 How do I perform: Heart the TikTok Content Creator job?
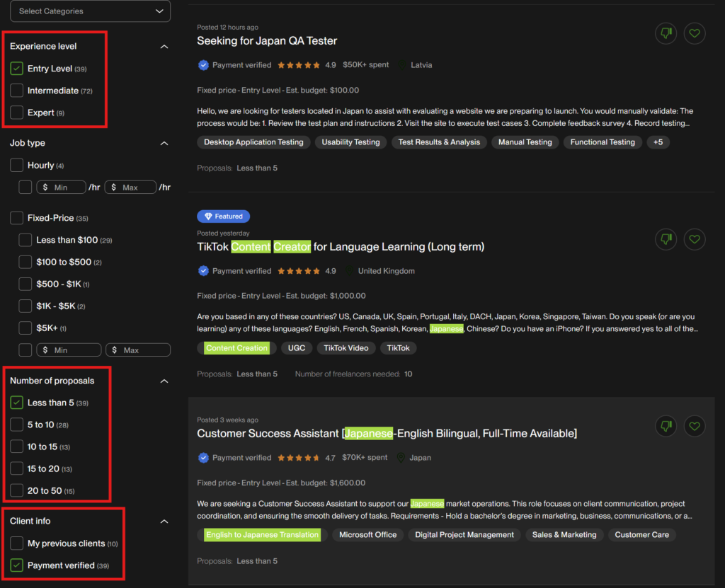[x=695, y=239]
